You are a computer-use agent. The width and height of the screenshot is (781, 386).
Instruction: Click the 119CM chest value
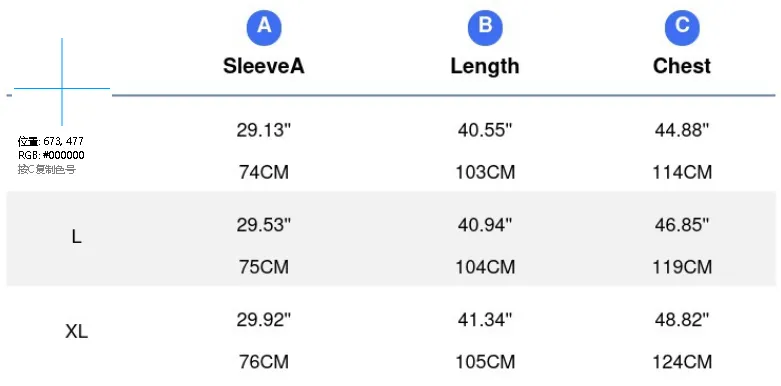682,267
